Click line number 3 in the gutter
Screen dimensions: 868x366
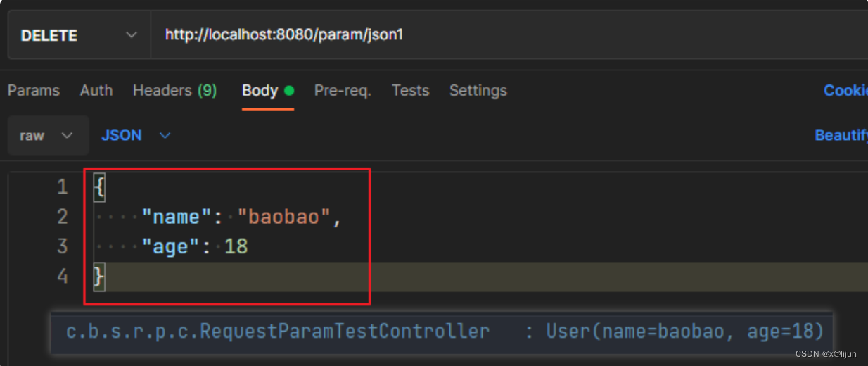point(63,246)
